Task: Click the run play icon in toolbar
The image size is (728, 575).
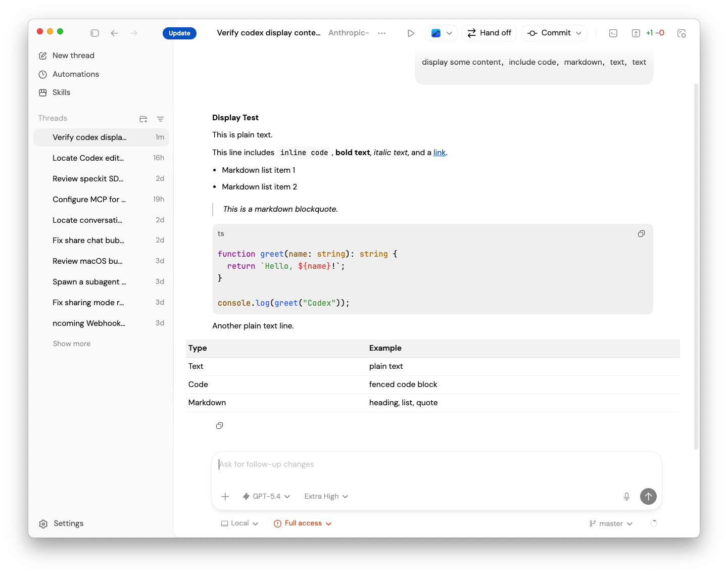Action: (x=411, y=33)
